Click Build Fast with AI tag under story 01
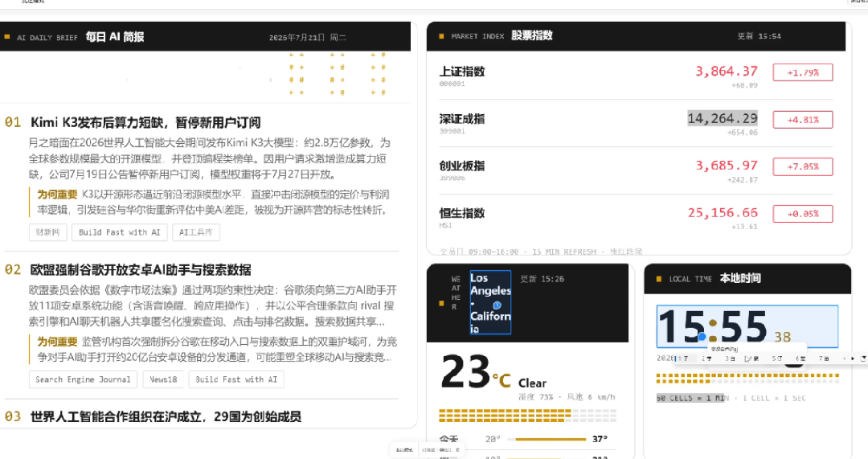Image resolution: width=868 pixels, height=459 pixels. 120,232
